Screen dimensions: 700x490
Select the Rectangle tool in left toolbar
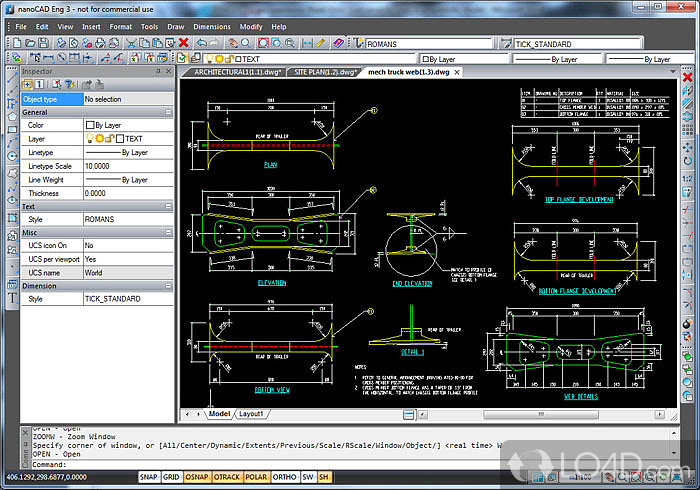pos(12,129)
